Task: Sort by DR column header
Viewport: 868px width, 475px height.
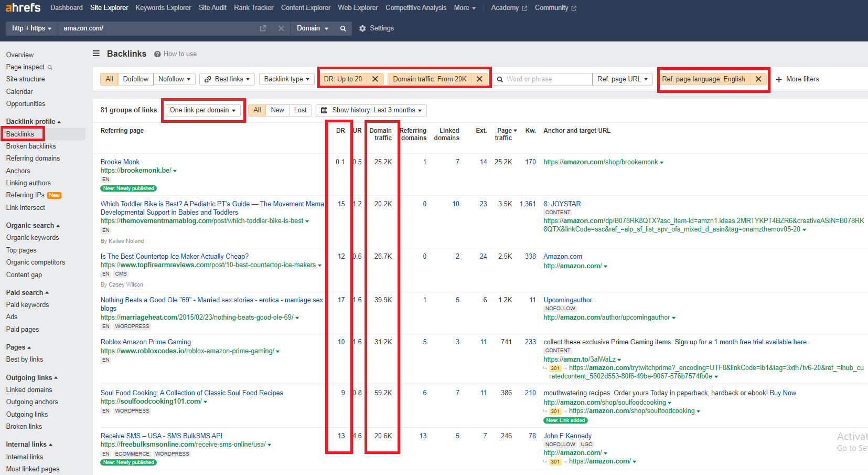Action: 340,131
